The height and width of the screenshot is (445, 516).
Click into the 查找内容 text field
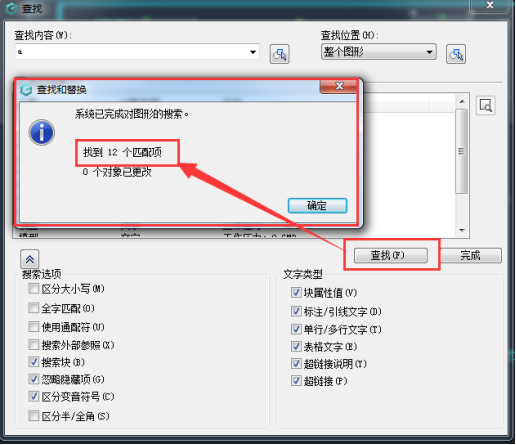(x=132, y=52)
